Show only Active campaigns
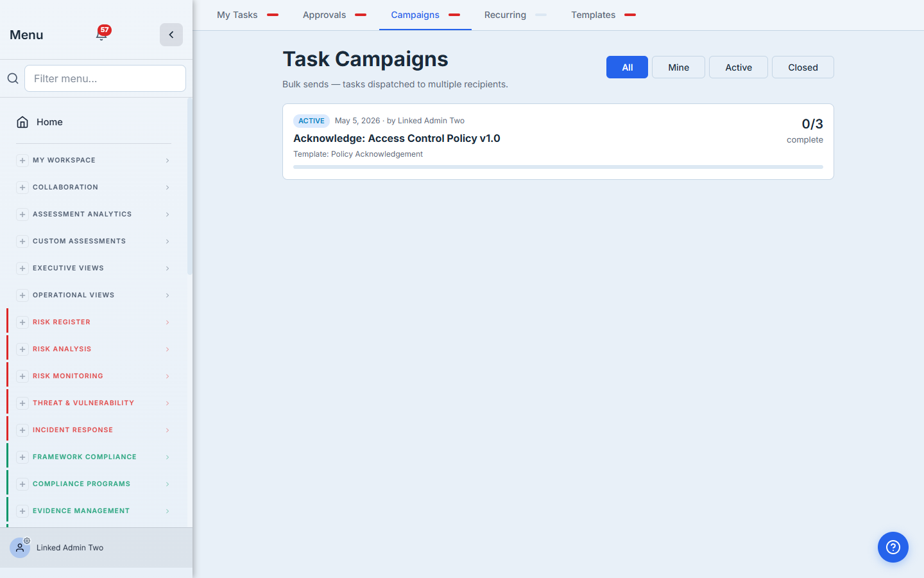The image size is (924, 578). pyautogui.click(x=739, y=67)
